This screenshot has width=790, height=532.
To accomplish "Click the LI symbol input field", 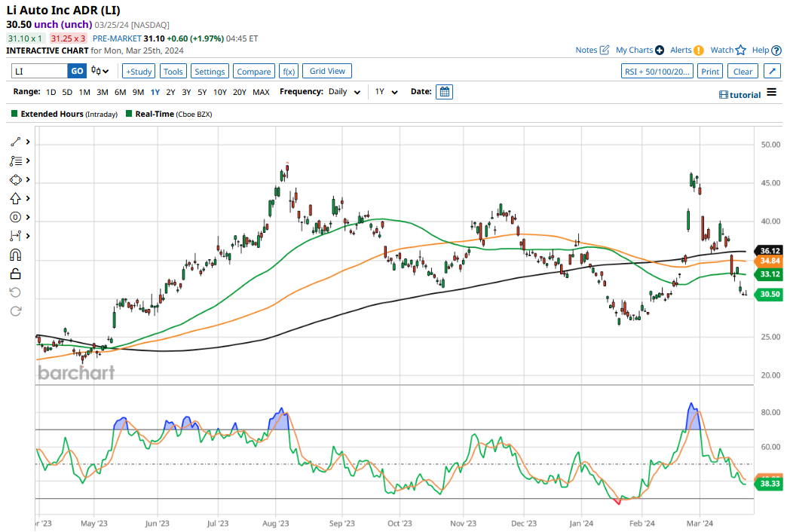I will pyautogui.click(x=39, y=72).
